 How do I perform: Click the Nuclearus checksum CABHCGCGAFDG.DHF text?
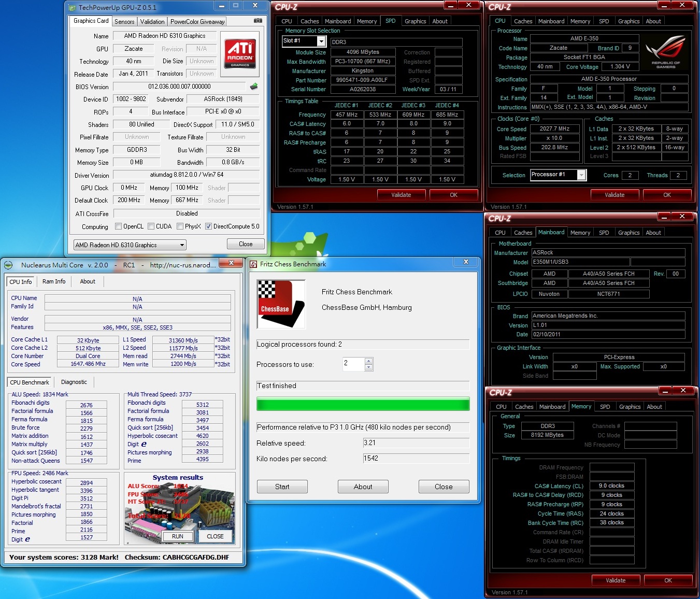[196, 558]
